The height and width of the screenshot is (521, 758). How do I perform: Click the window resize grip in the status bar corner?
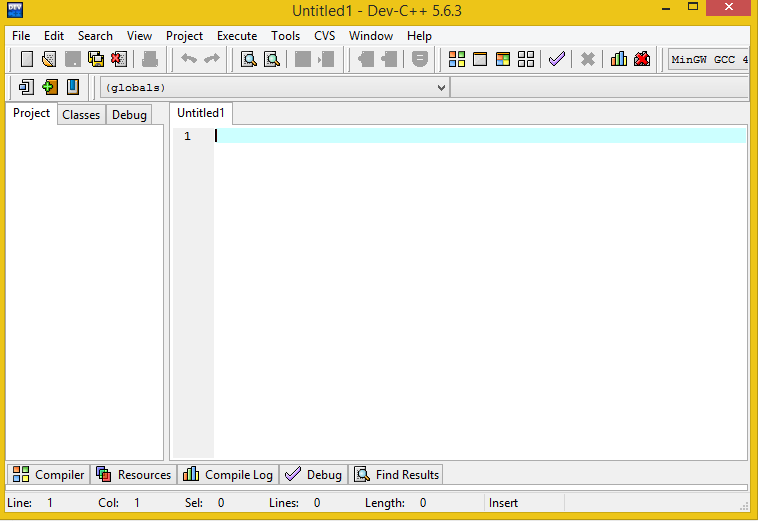744,506
